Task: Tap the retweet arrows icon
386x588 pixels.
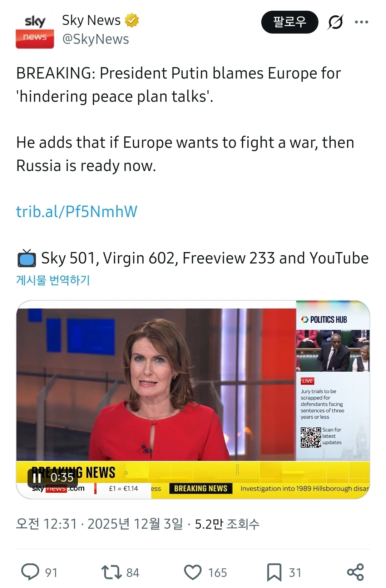Action: (112, 572)
